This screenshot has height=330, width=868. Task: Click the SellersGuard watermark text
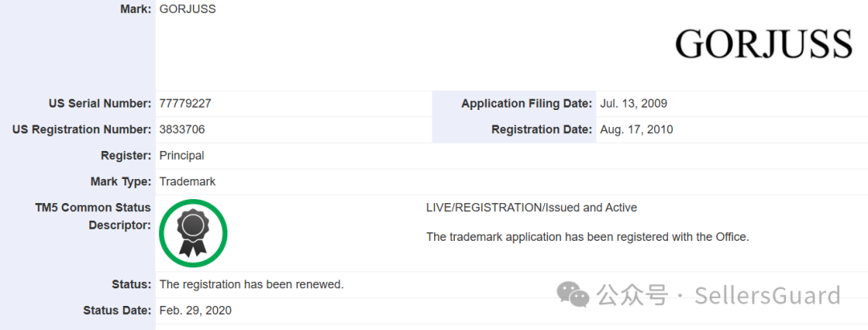(768, 295)
